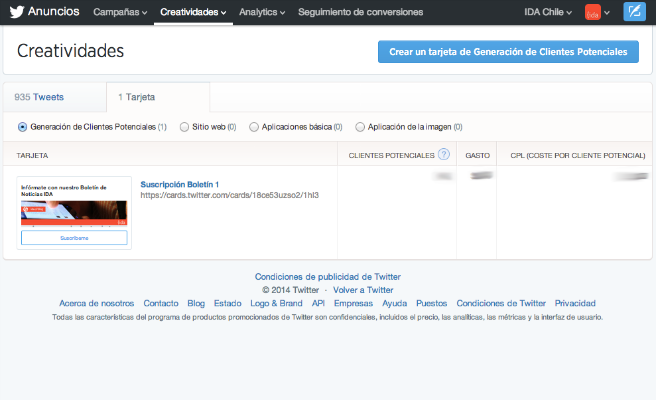This screenshot has height=400, width=656.
Task: Open Condiciones de publicidad de Twitter link
Action: pyautogui.click(x=328, y=277)
